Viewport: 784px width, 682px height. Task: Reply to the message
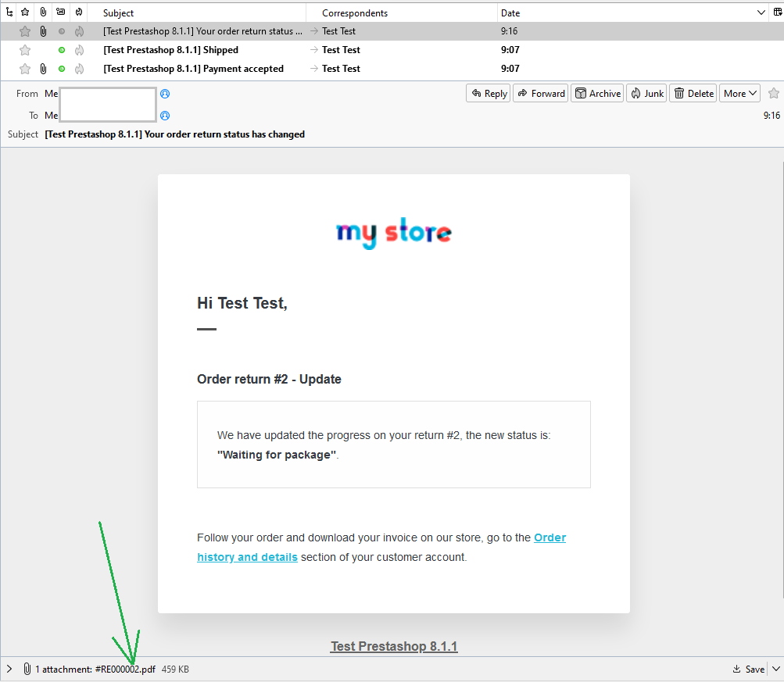tap(489, 94)
